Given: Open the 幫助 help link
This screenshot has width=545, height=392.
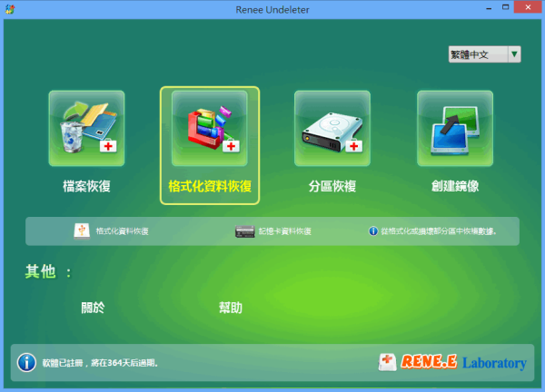Looking at the screenshot, I should (x=231, y=308).
